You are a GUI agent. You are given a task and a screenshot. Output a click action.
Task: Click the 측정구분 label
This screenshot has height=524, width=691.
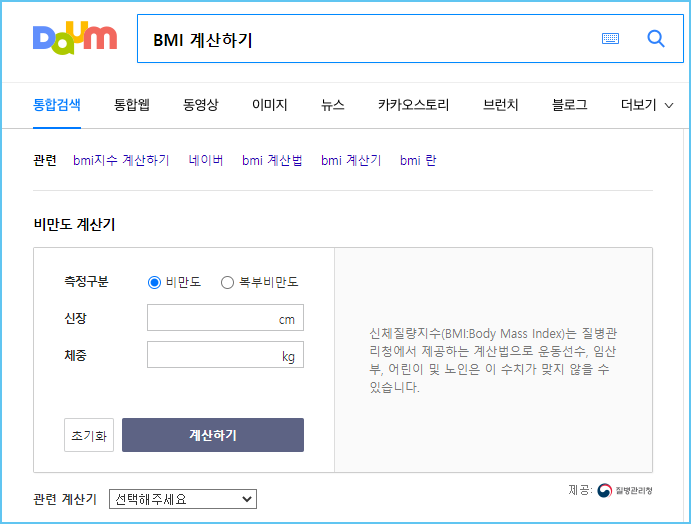pyautogui.click(x=86, y=282)
